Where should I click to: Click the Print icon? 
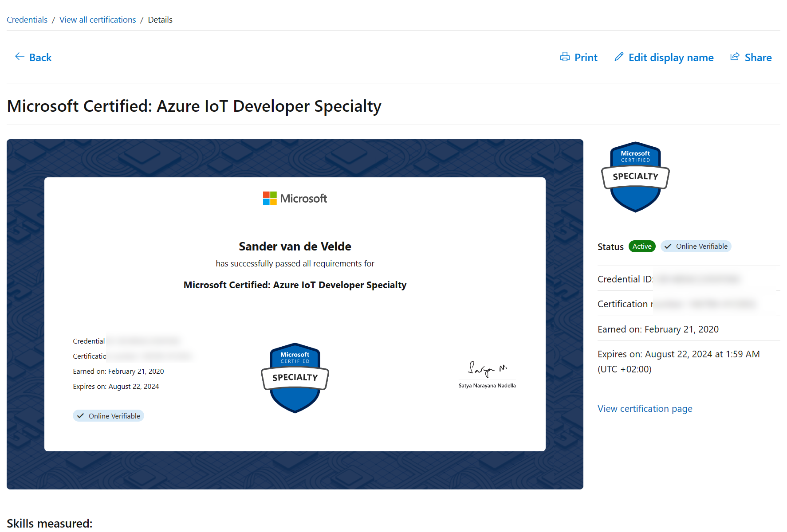pos(565,57)
